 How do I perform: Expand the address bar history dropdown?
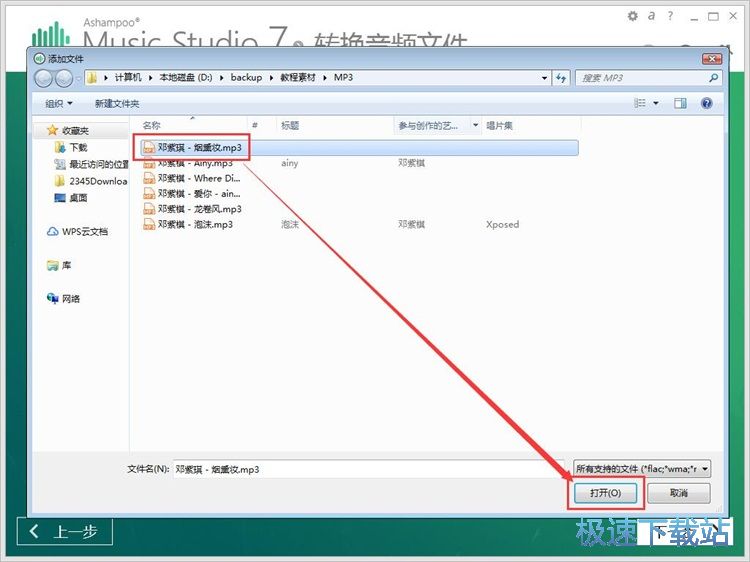[x=544, y=78]
